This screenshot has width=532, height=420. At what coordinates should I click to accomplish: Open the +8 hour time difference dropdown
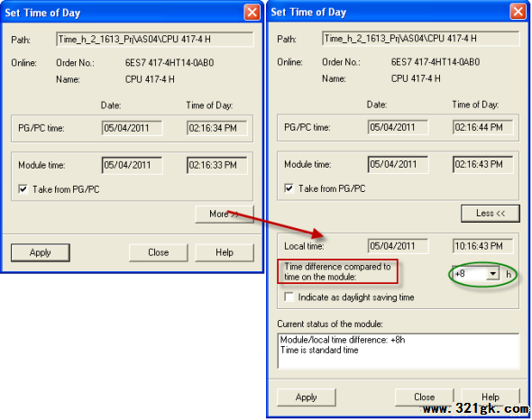[492, 273]
